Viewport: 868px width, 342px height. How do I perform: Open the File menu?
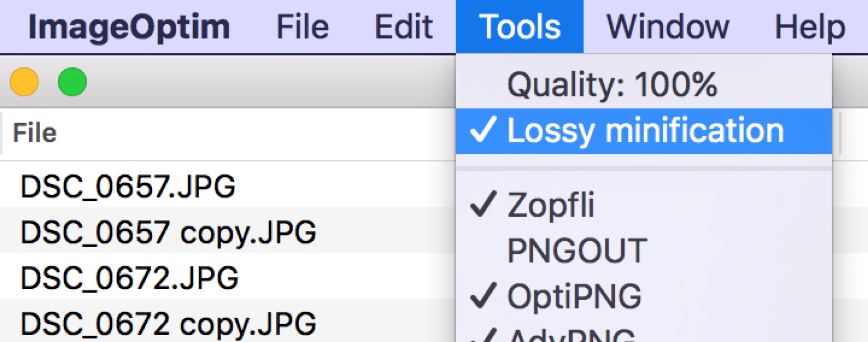click(302, 27)
